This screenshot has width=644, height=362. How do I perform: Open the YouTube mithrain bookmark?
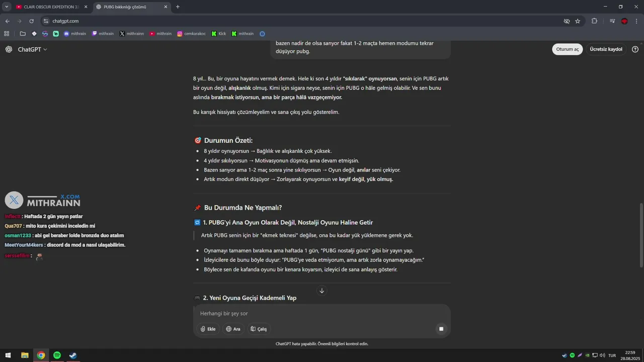(x=160, y=34)
